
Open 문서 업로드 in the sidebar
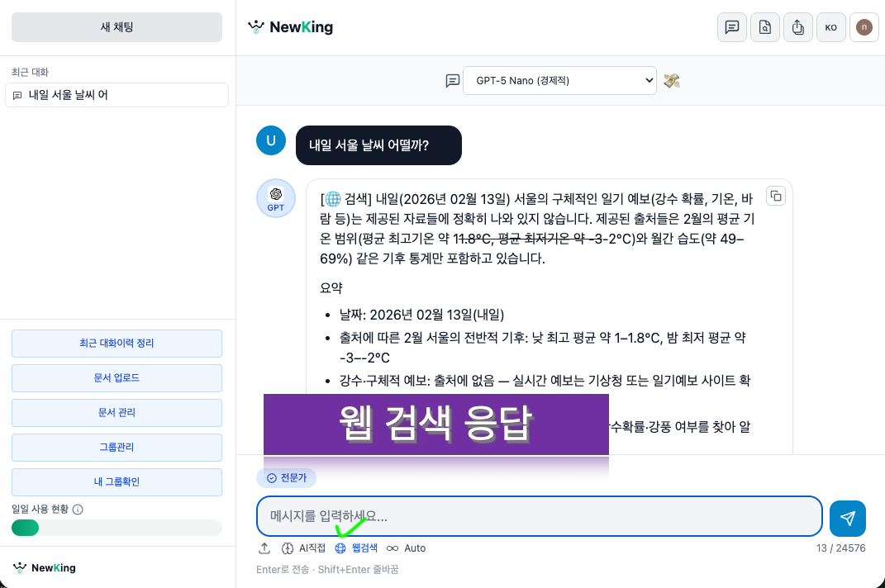coord(117,377)
